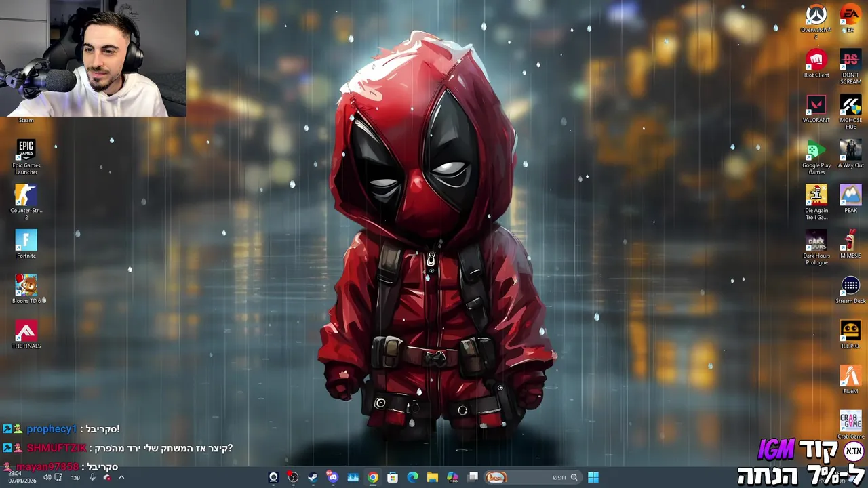The width and height of the screenshot is (868, 488).
Task: Open OBS Studio in the taskbar
Action: pyautogui.click(x=293, y=477)
